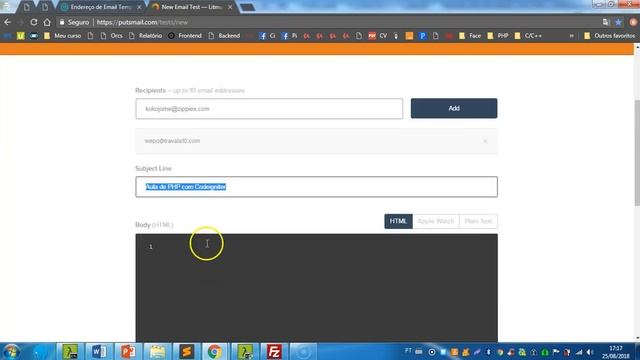Open the Frontend bookmark
This screenshot has width=640, height=360.
point(185,36)
